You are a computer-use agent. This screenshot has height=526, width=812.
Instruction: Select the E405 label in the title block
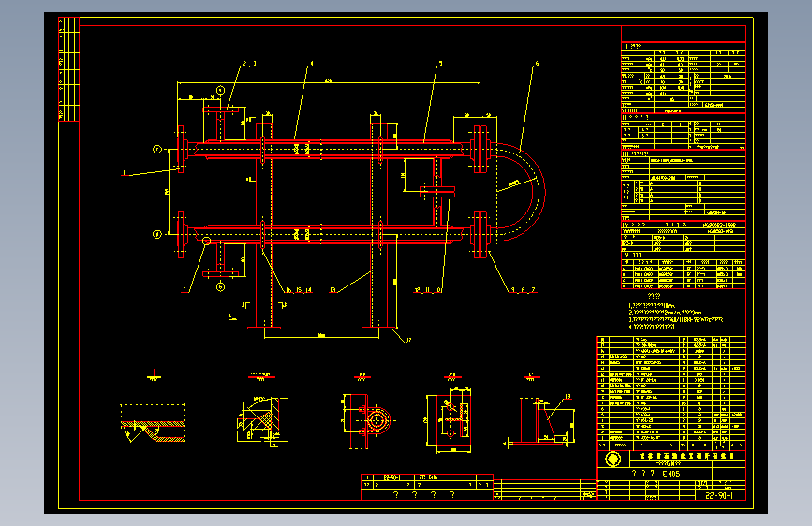[x=672, y=474]
